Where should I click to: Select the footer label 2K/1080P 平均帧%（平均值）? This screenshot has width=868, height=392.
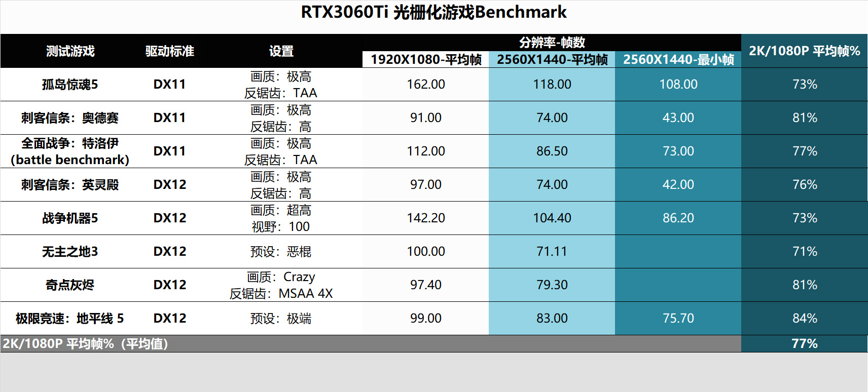click(x=85, y=344)
